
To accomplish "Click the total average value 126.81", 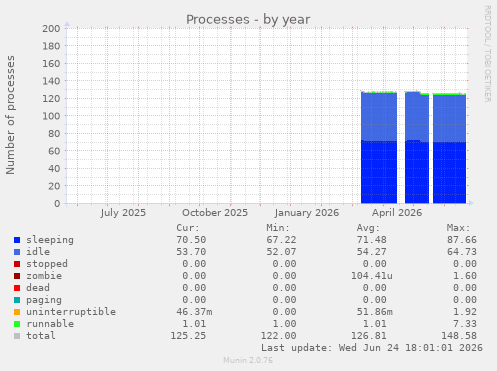I will click(368, 336).
